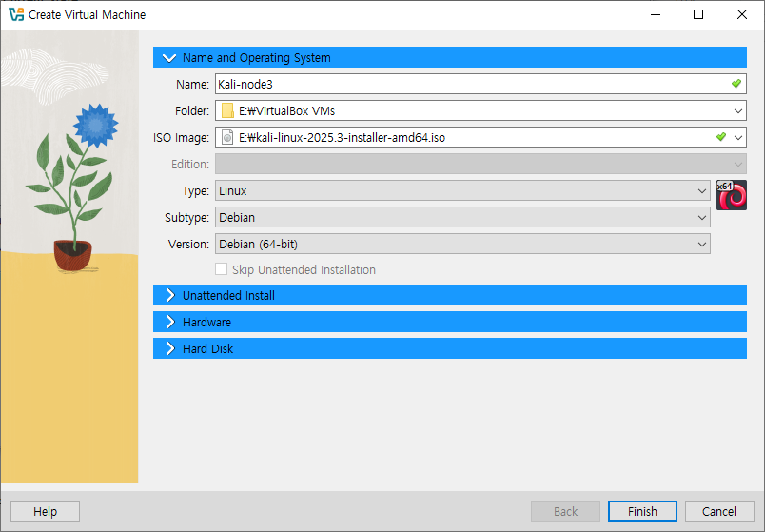The width and height of the screenshot is (765, 532).
Task: Click the Subtype: label
Action: coord(186,218)
